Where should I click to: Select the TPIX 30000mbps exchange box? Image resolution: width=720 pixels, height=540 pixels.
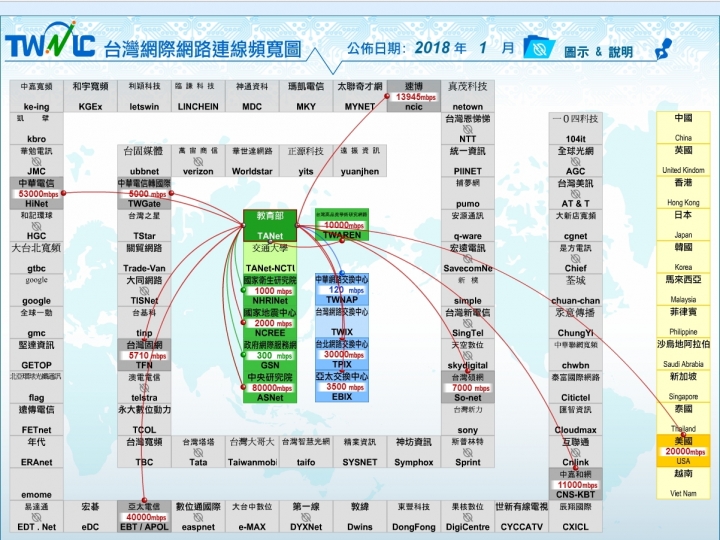(342, 354)
